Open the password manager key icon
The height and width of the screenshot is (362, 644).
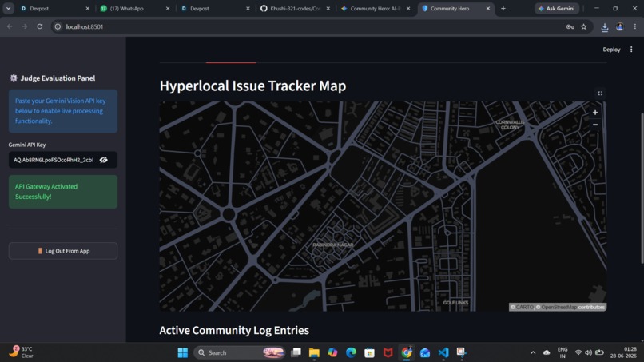click(570, 26)
